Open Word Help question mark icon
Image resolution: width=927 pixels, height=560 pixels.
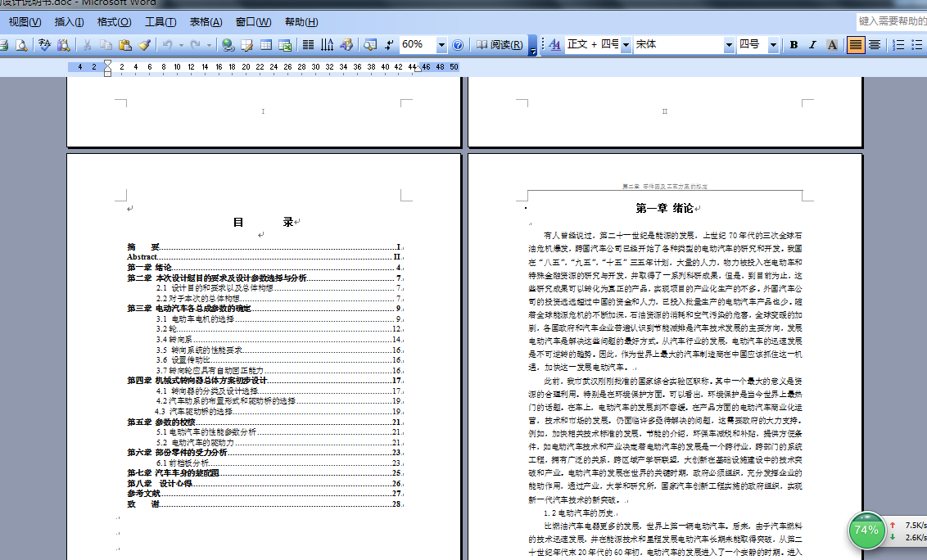(x=458, y=45)
